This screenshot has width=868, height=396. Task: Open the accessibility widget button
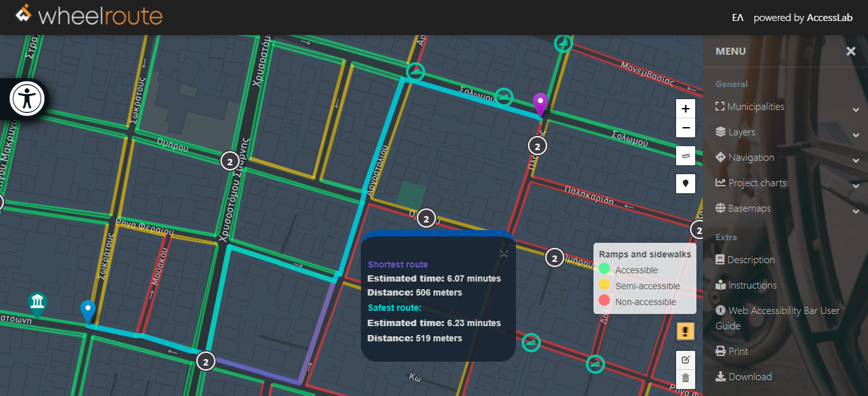pos(27,99)
